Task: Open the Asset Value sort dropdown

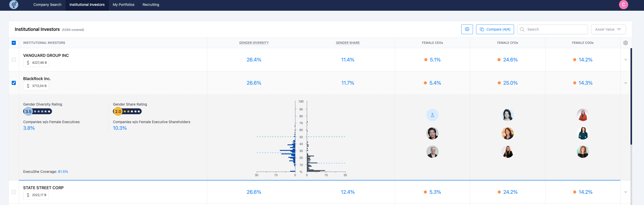Action: (608, 29)
